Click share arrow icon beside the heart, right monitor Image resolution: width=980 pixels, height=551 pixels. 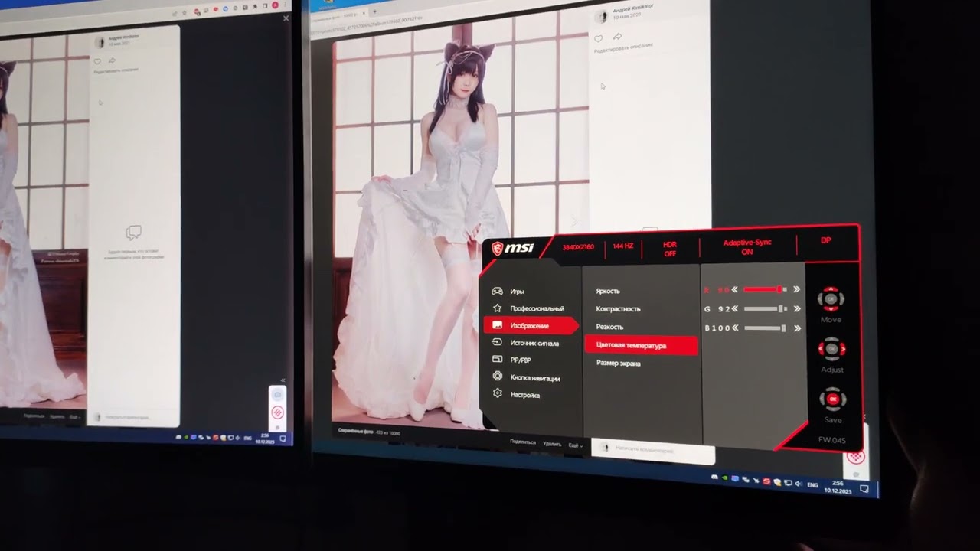(617, 37)
